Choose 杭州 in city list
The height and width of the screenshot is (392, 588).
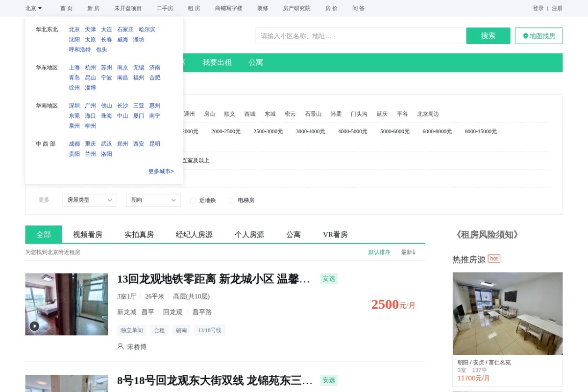click(x=90, y=68)
